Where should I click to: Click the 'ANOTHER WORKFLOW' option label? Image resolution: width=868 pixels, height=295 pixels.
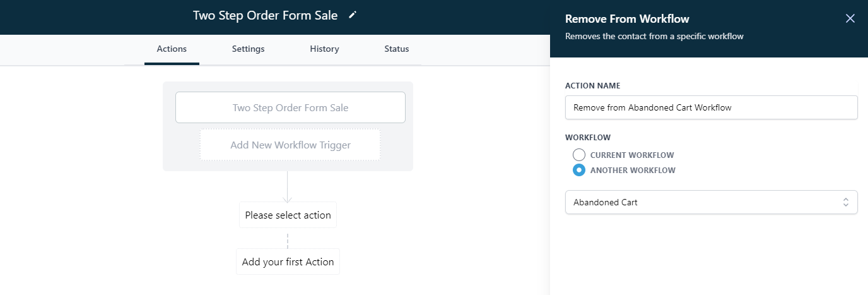633,170
